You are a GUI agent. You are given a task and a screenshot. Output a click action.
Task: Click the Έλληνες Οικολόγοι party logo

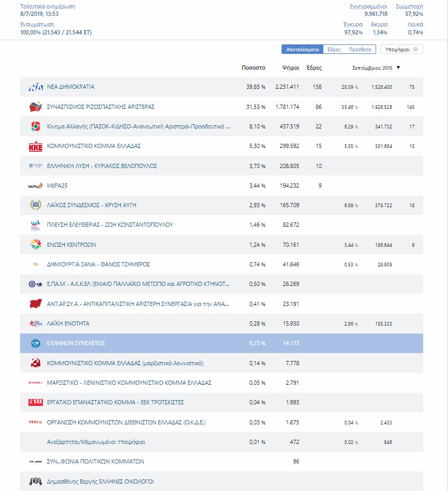point(35,481)
